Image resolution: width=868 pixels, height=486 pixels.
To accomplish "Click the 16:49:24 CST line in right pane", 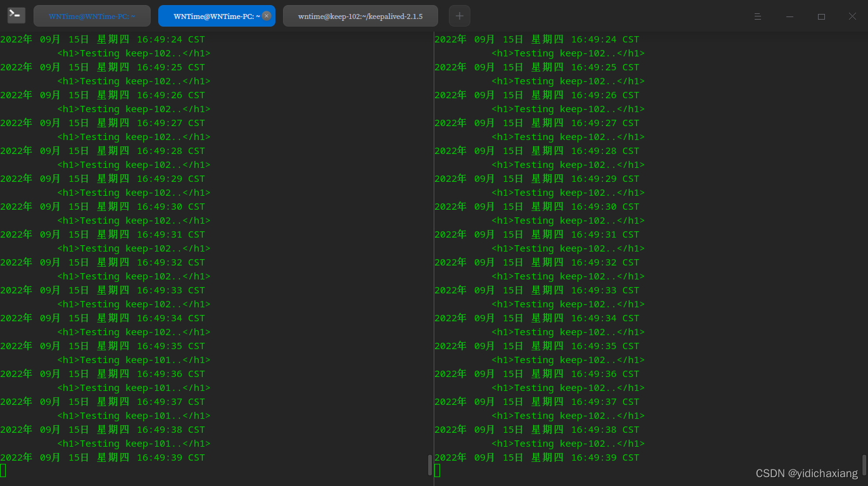I will tap(537, 39).
